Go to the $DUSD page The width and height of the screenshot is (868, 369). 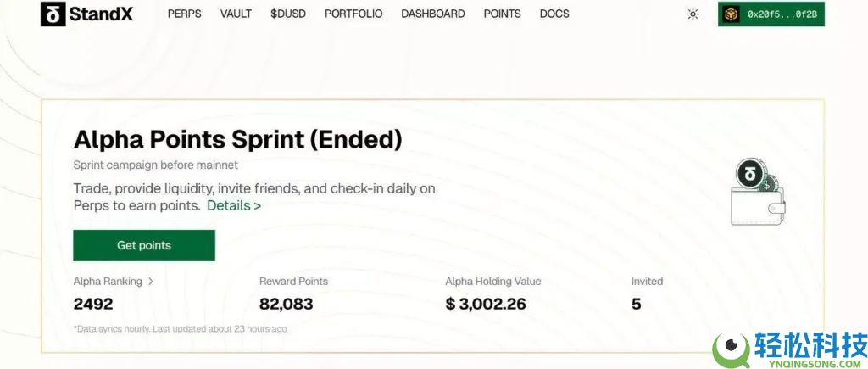pos(288,14)
